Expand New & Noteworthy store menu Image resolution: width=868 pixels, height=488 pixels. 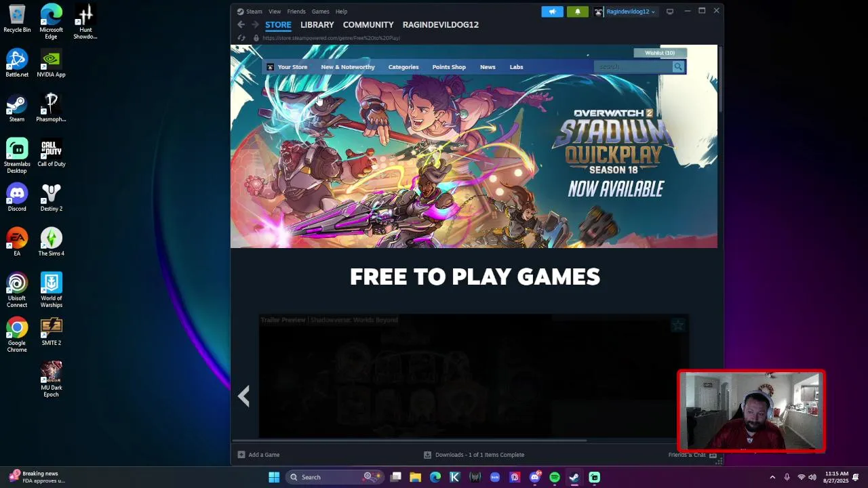[348, 67]
